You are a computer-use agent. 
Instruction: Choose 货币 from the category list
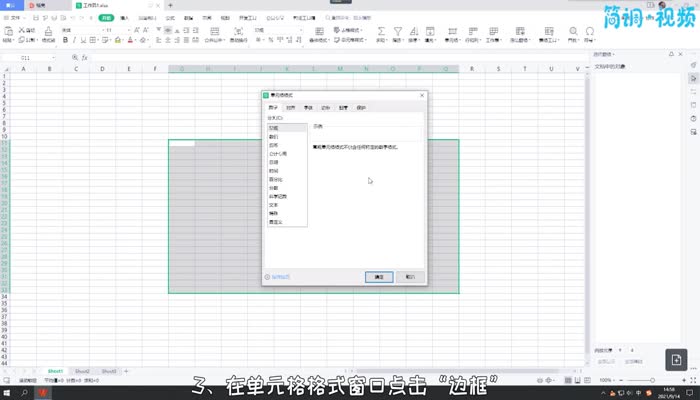click(x=274, y=146)
